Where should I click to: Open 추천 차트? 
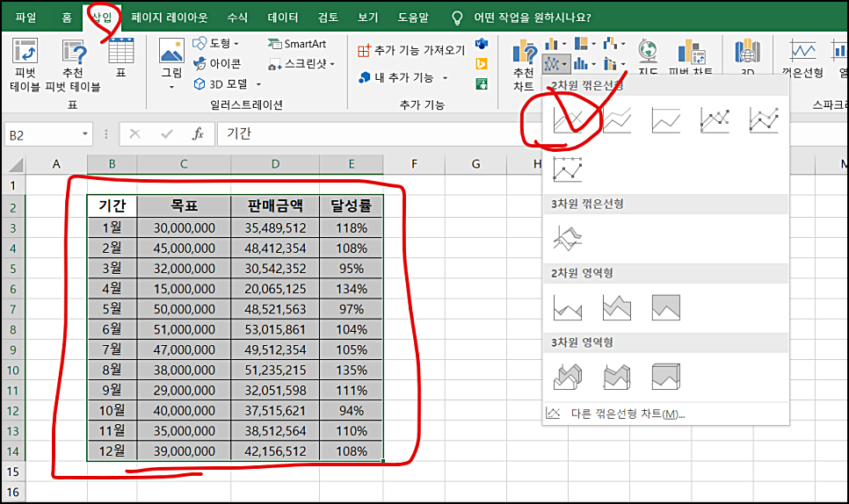pos(524,65)
